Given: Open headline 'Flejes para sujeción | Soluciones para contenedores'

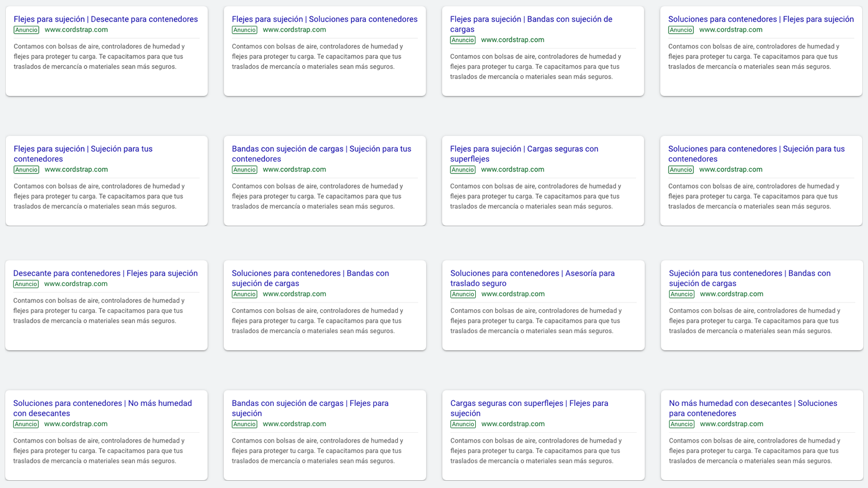Looking at the screenshot, I should click(324, 19).
